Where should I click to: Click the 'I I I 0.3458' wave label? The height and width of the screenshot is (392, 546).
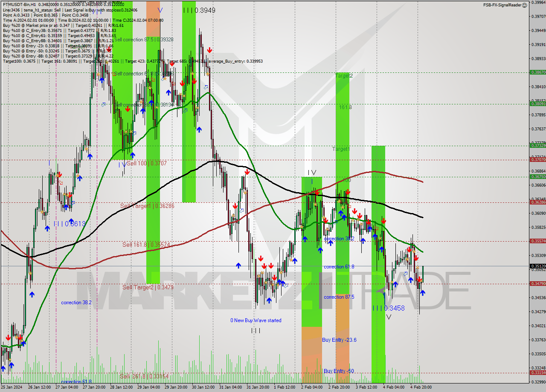tap(388, 308)
